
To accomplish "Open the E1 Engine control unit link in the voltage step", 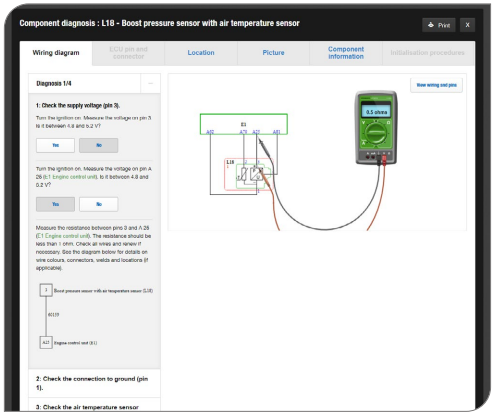I will point(70,177).
